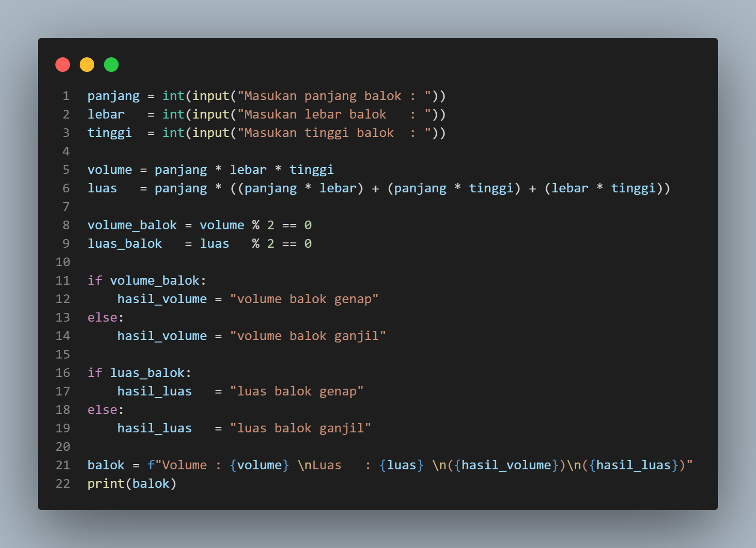Click string "volume balok ganjil"
756x548 pixels.
click(x=308, y=336)
